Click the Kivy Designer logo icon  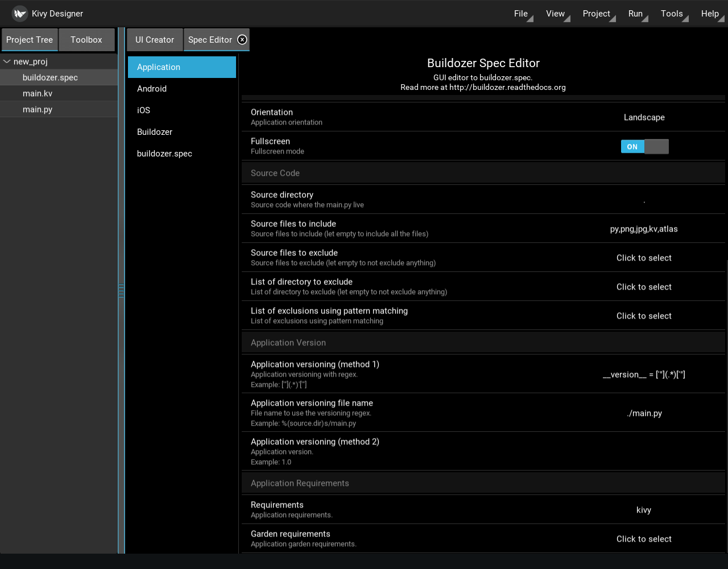pyautogui.click(x=20, y=13)
